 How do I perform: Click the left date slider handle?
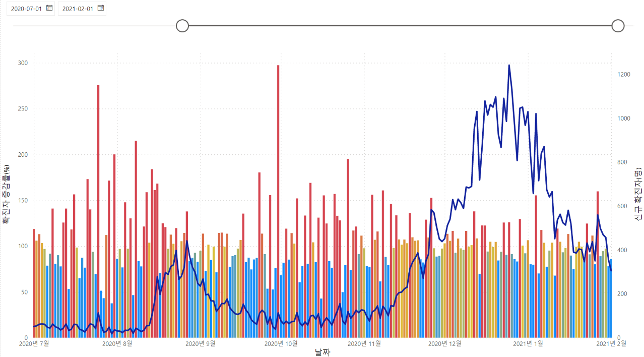(x=182, y=26)
